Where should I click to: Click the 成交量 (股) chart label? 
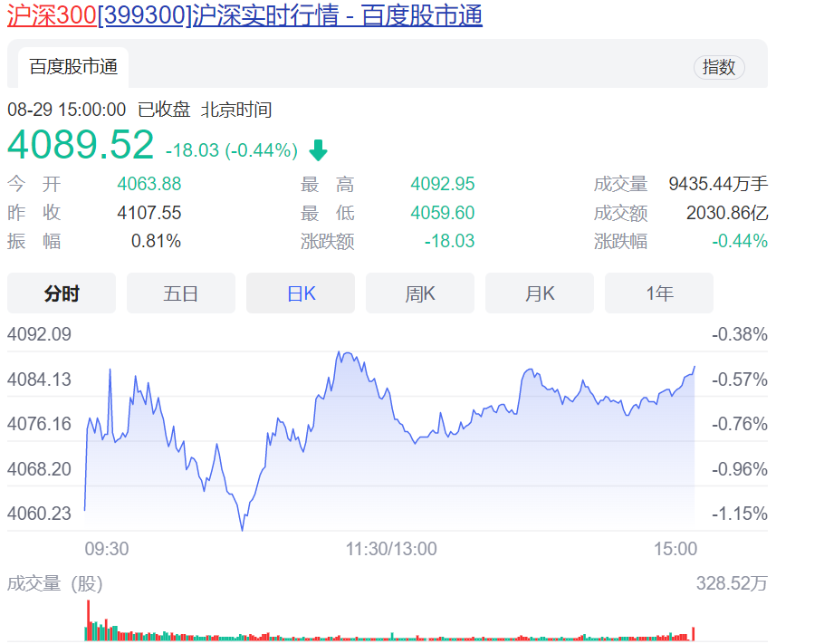coord(55,583)
